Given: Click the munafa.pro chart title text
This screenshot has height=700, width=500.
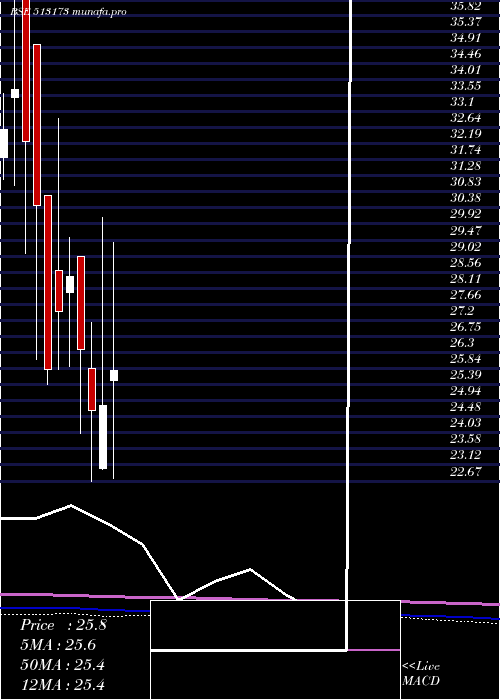Looking at the screenshot, I should 99,11.
